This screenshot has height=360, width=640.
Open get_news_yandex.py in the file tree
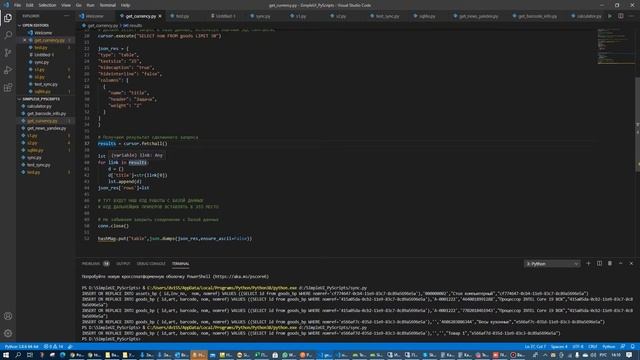click(x=46, y=129)
